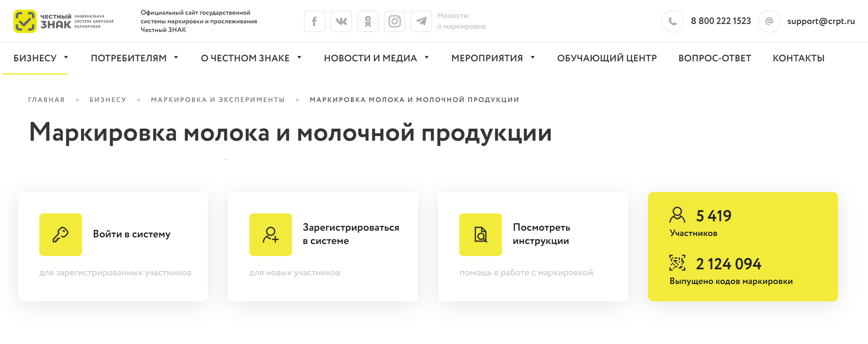
Task: Open the Instagram social icon
Action: 394,21
